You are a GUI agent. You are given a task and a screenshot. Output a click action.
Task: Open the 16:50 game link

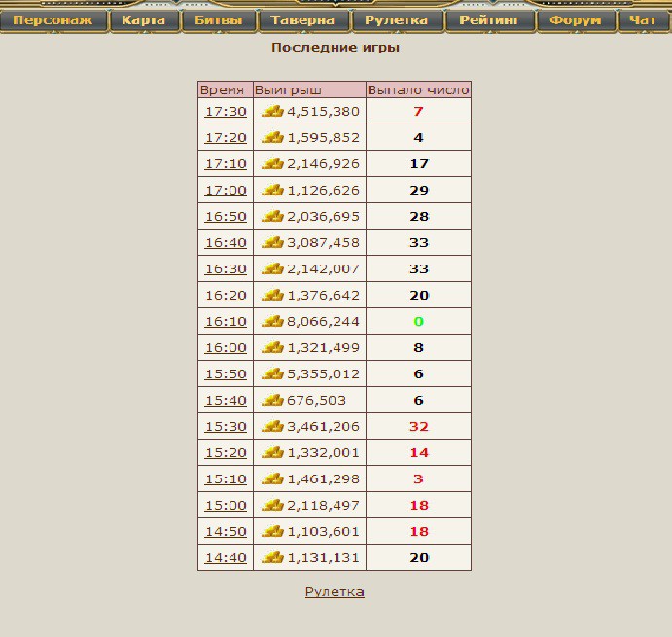[x=226, y=217]
